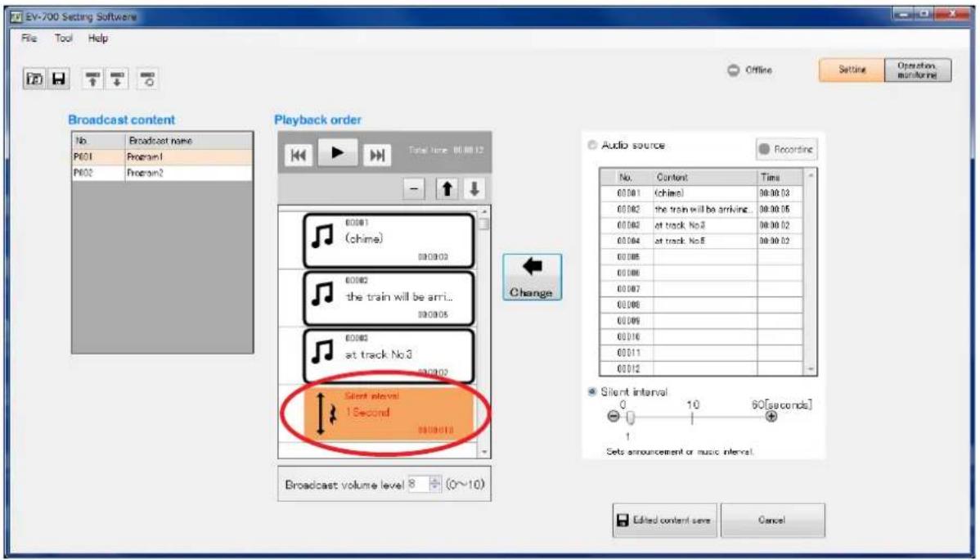Switch to Operation monitoring tab
Screen dimensions: 980x560
pos(918,70)
